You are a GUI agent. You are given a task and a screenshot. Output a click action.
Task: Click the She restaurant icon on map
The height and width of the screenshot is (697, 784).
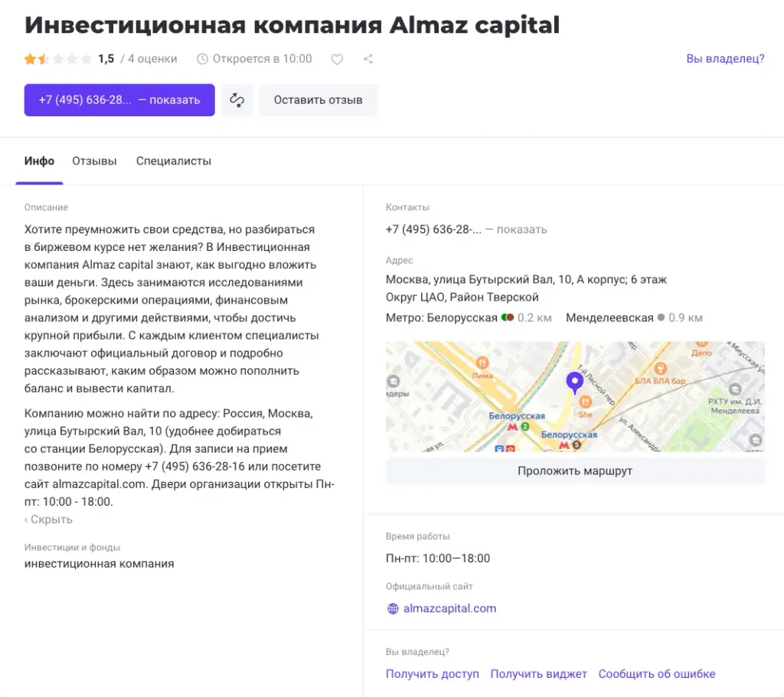(585, 401)
